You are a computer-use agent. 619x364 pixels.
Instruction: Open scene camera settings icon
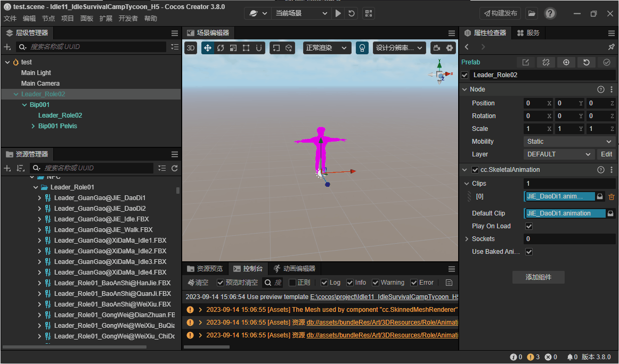437,48
